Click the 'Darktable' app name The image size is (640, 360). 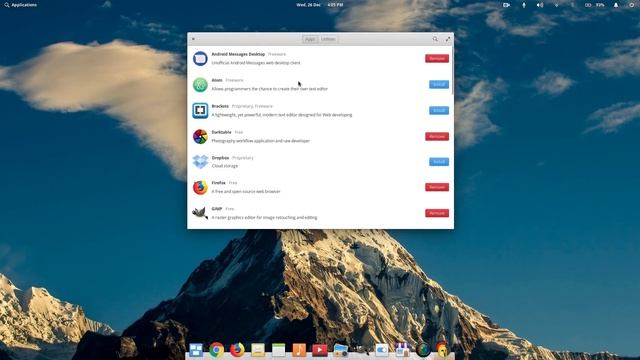tap(221, 132)
